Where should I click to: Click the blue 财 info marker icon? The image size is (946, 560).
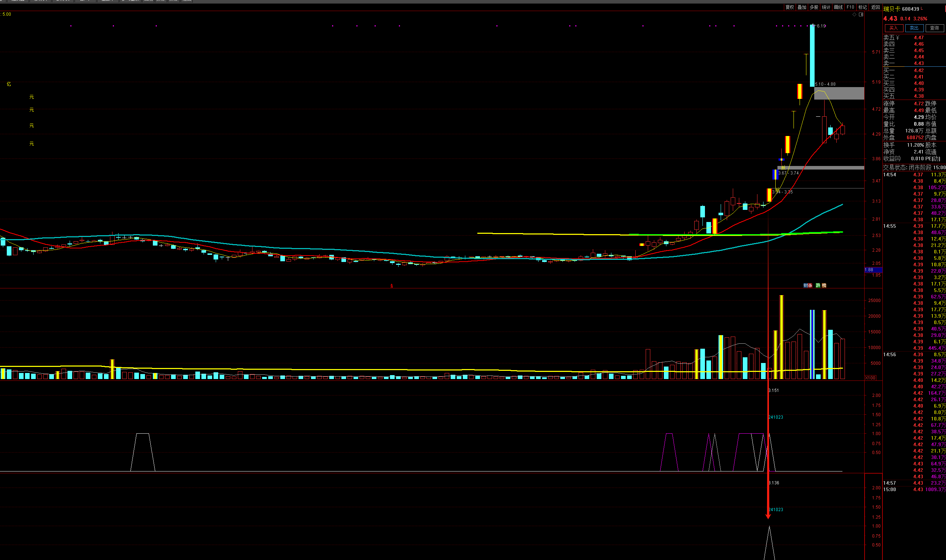click(x=805, y=285)
